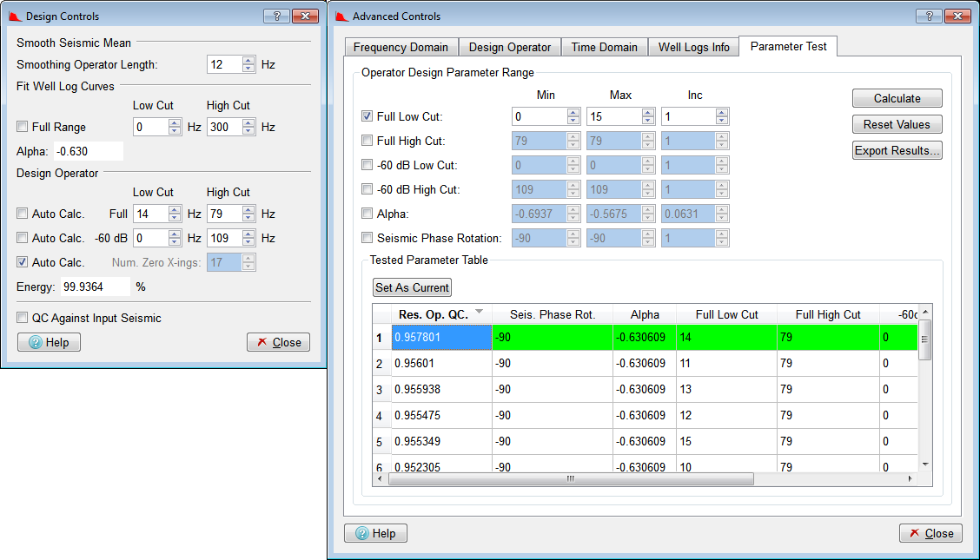Enable QC Against Input Seismic checkbox
980x560 pixels.
tap(23, 318)
